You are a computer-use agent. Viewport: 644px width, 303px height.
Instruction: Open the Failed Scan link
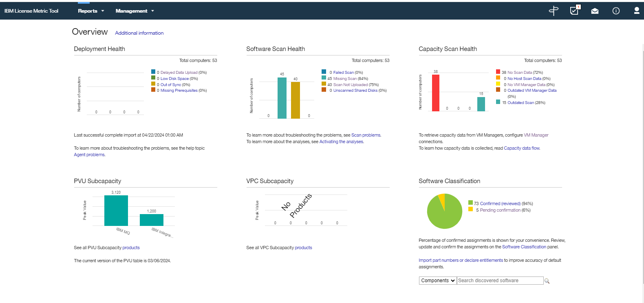pyautogui.click(x=344, y=73)
